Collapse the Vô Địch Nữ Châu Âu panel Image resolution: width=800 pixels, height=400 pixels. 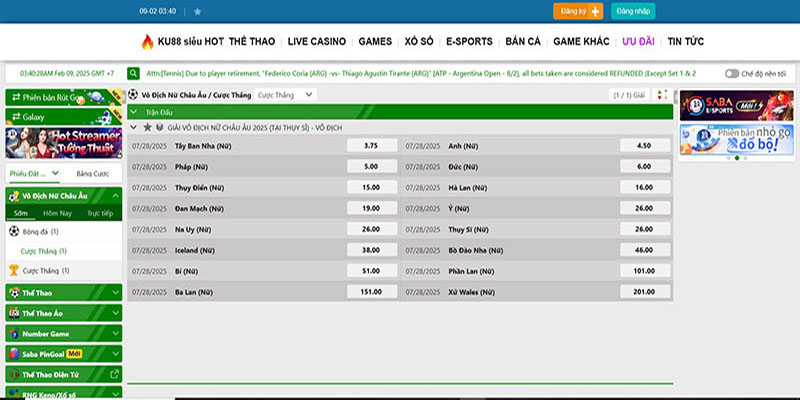tap(115, 196)
